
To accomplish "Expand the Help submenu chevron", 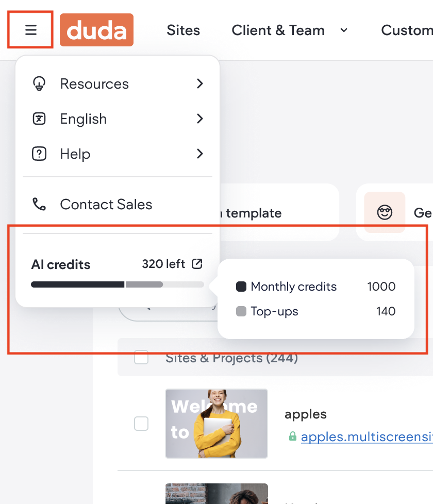I will click(x=200, y=154).
